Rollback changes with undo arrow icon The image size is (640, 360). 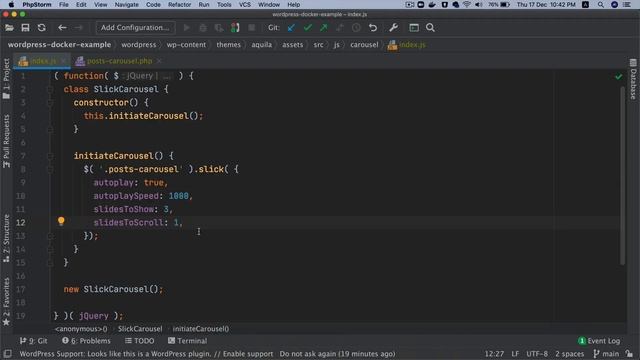pos(373,28)
